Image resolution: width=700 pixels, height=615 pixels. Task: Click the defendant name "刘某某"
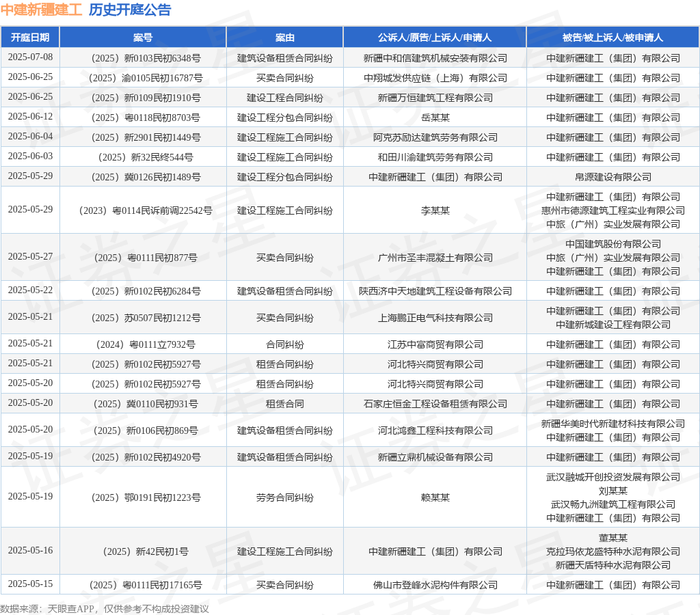pos(613,491)
